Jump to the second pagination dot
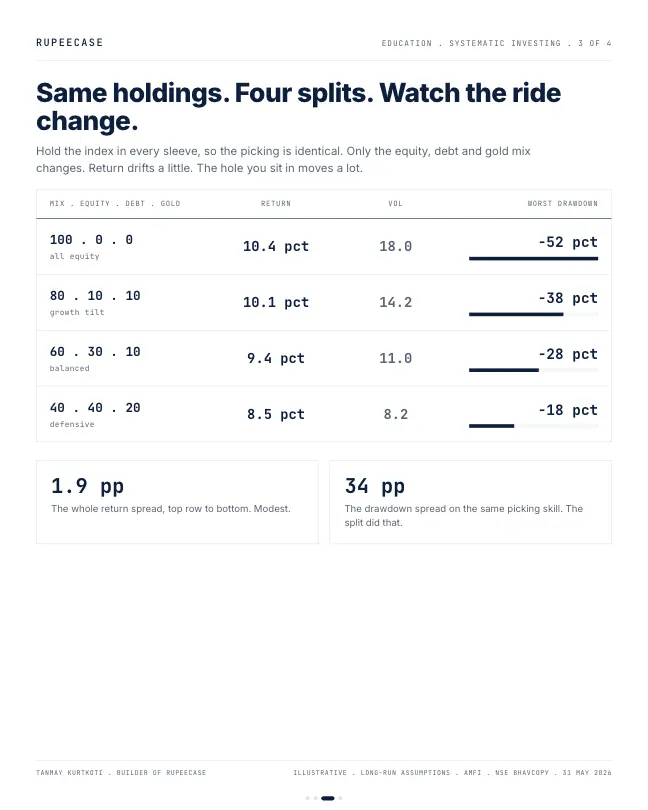 pyautogui.click(x=315, y=798)
